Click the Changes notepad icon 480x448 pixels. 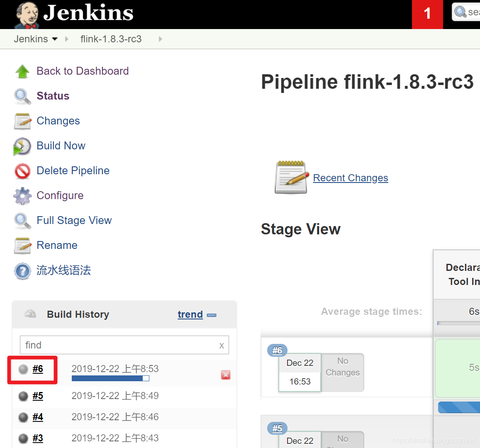22,121
